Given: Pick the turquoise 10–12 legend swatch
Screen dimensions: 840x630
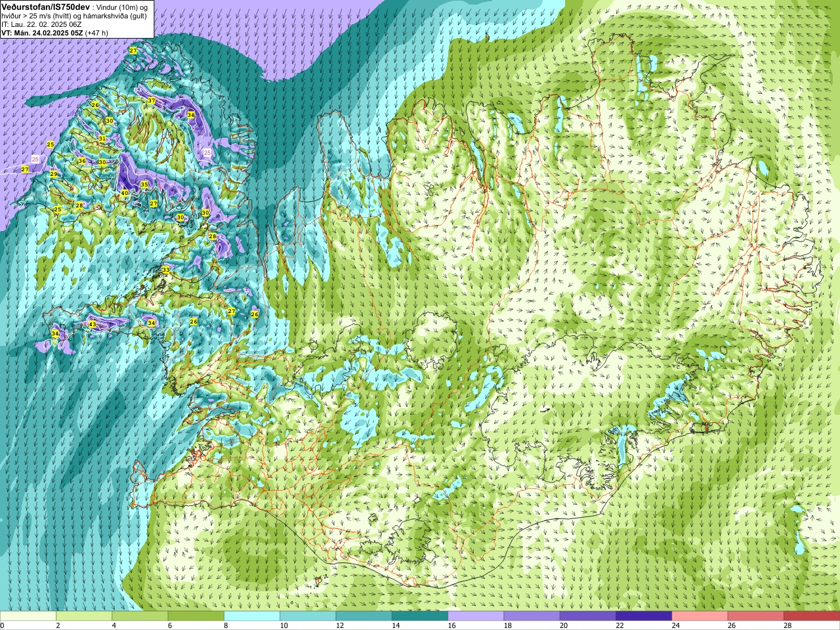Looking at the screenshot, I should tap(308, 616).
